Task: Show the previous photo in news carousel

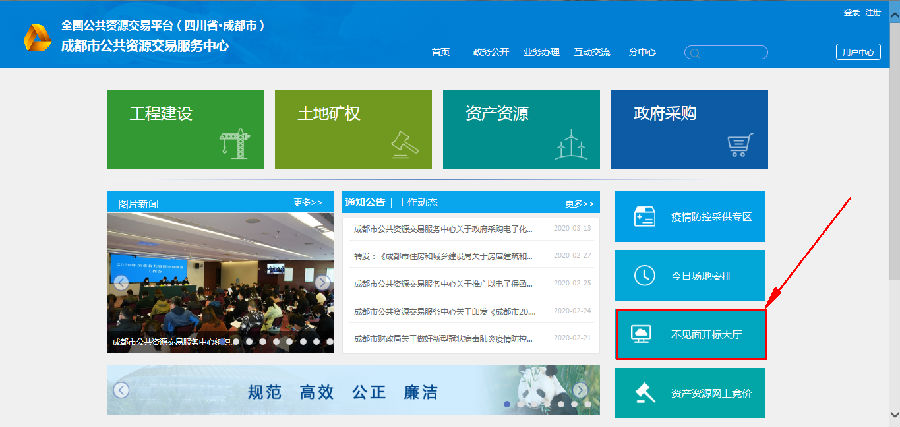Action: point(121,283)
